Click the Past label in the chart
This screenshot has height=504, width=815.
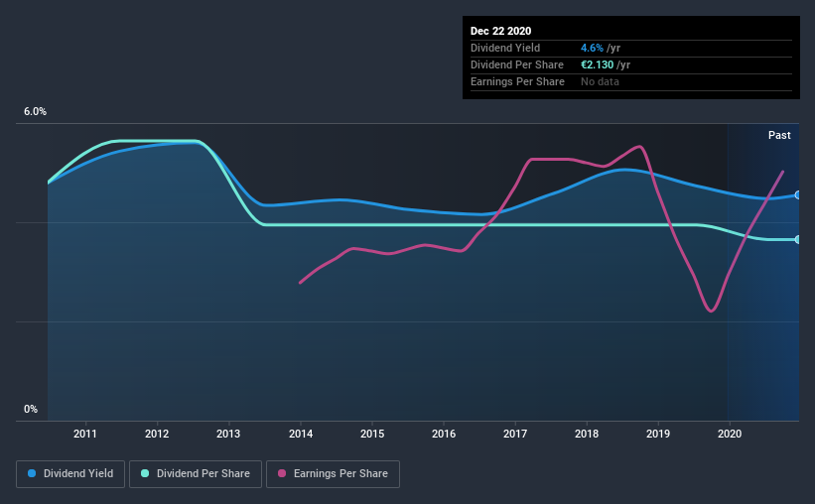pos(779,135)
